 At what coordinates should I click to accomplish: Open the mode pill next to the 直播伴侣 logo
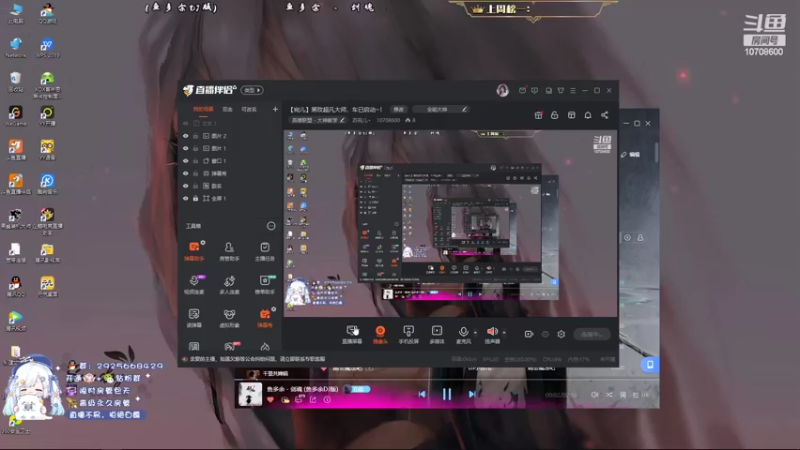pyautogui.click(x=252, y=90)
